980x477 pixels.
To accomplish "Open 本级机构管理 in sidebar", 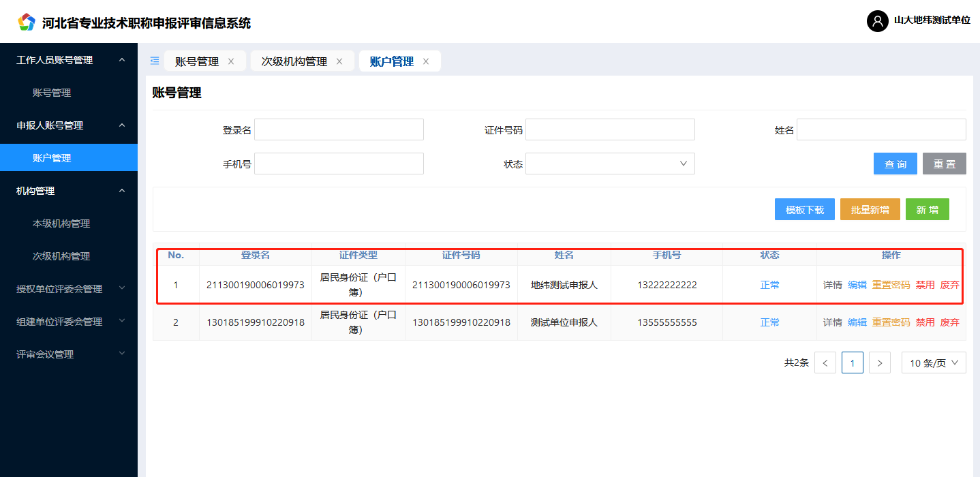I will (61, 224).
